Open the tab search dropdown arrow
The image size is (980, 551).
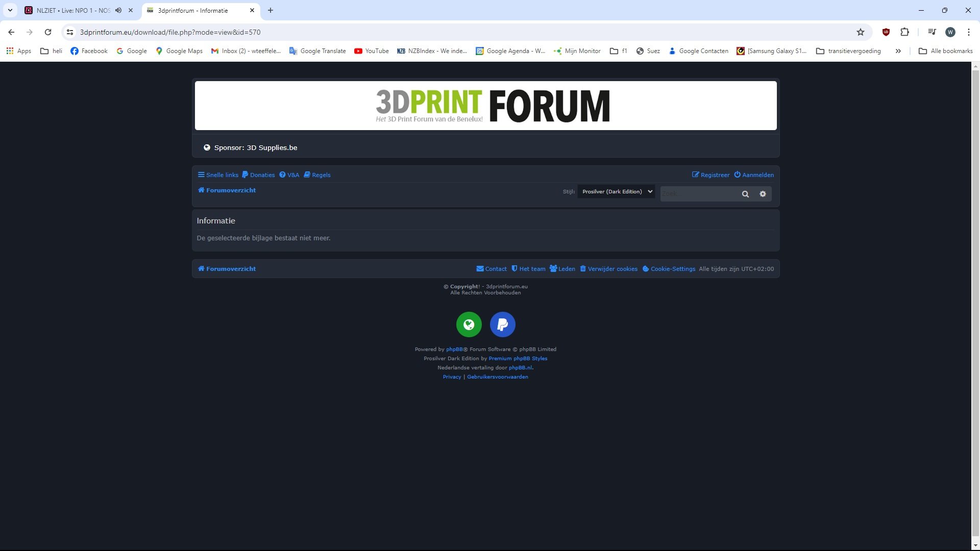[10, 10]
